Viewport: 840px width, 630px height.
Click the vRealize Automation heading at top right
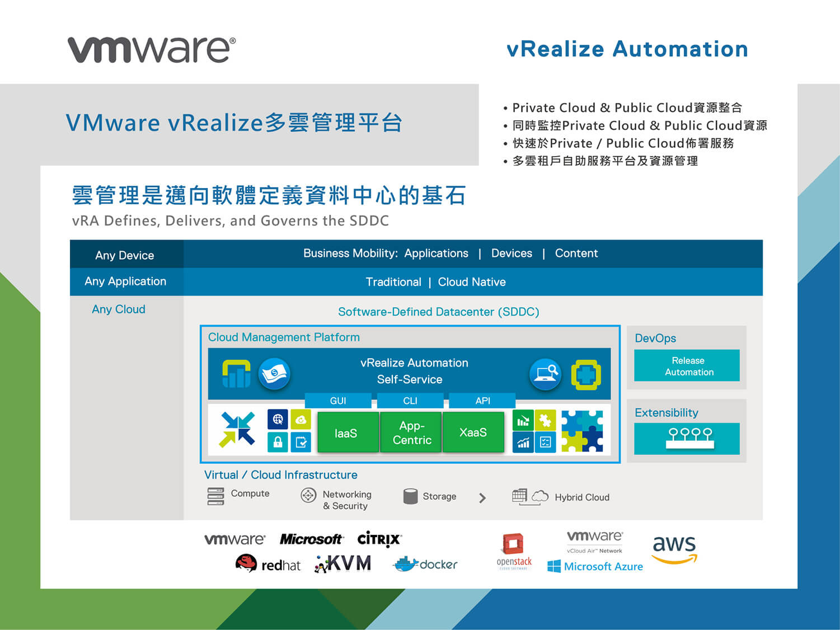627,49
